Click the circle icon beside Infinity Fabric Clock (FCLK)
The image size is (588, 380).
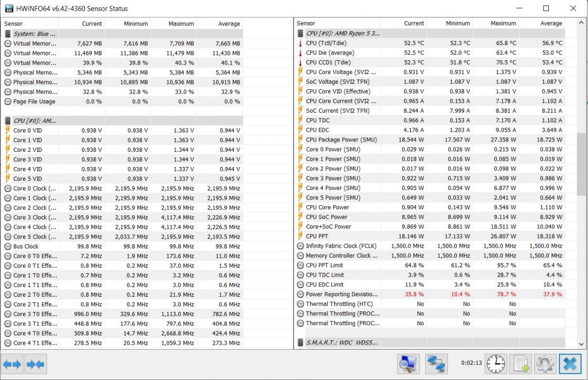[301, 246]
